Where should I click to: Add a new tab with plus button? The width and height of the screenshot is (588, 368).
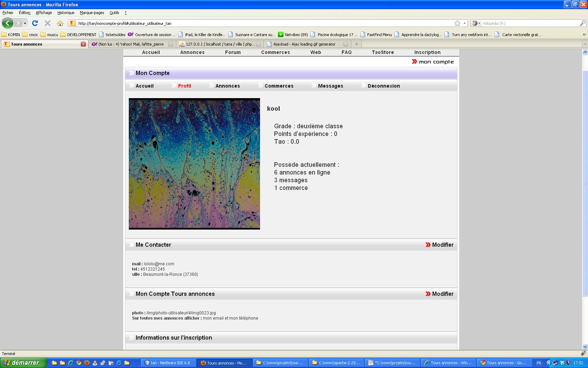coord(357,44)
